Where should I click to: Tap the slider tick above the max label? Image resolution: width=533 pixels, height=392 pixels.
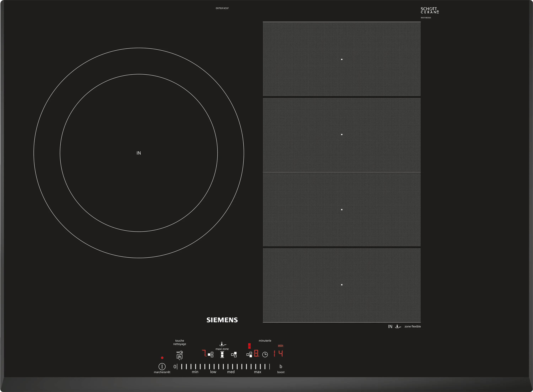pyautogui.click(x=256, y=367)
